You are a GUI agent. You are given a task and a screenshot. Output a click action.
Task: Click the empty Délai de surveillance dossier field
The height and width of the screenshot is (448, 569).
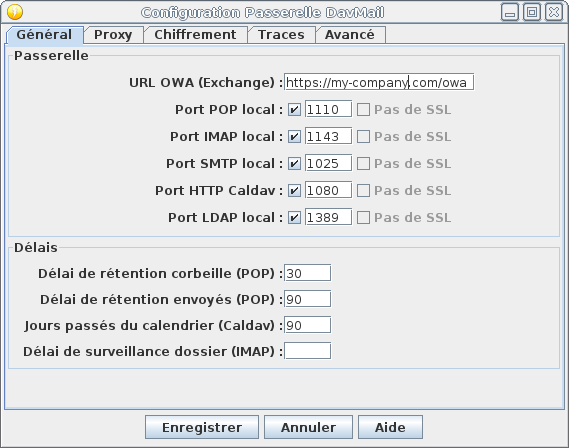coord(307,351)
